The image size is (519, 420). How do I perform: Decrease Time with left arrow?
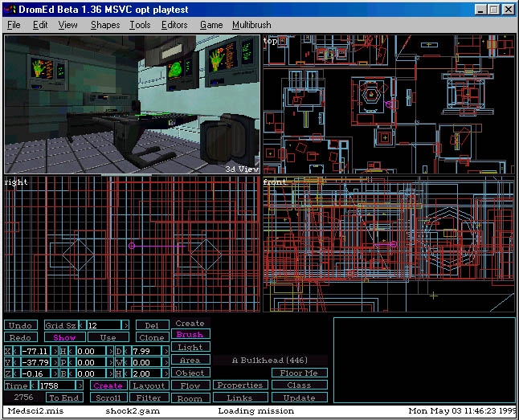point(33,385)
